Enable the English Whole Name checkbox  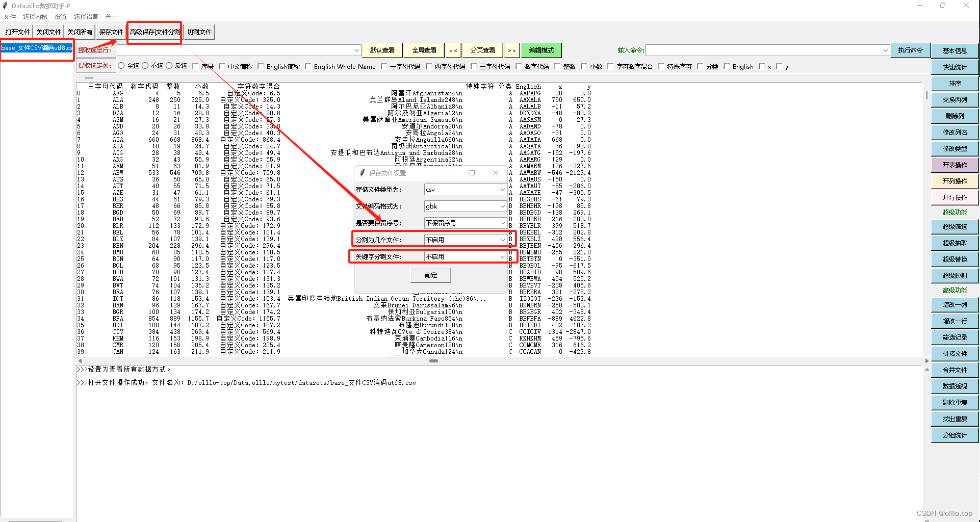click(308, 66)
